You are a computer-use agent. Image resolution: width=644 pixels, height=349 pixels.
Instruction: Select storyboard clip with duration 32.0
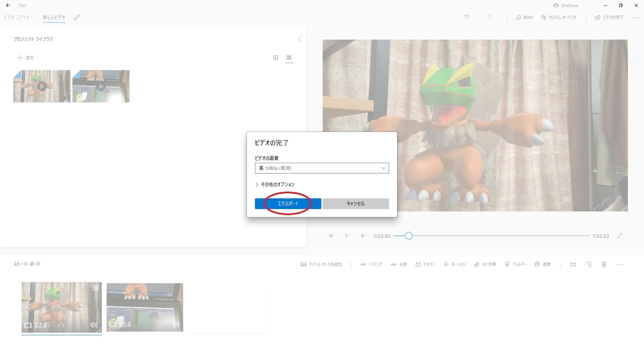pyautogui.click(x=62, y=307)
